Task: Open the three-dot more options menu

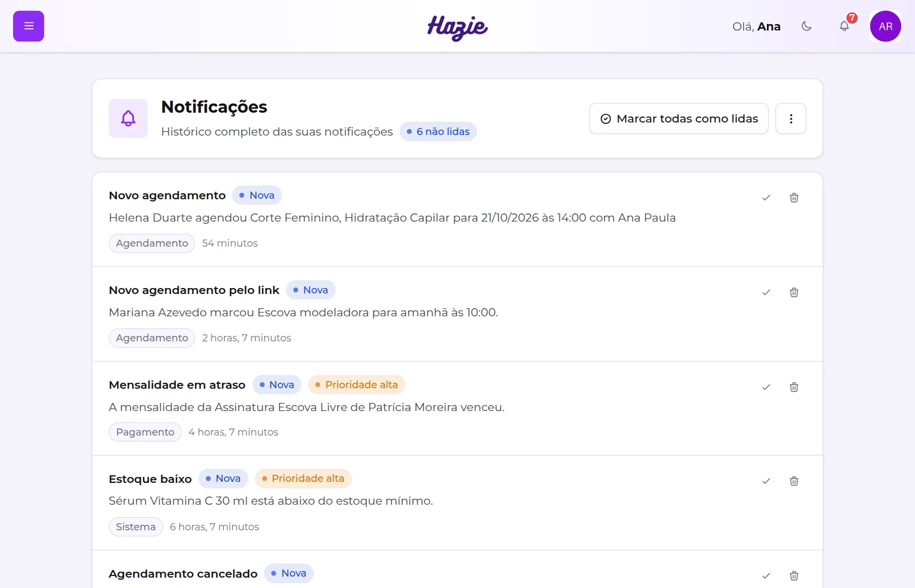Action: 791,119
